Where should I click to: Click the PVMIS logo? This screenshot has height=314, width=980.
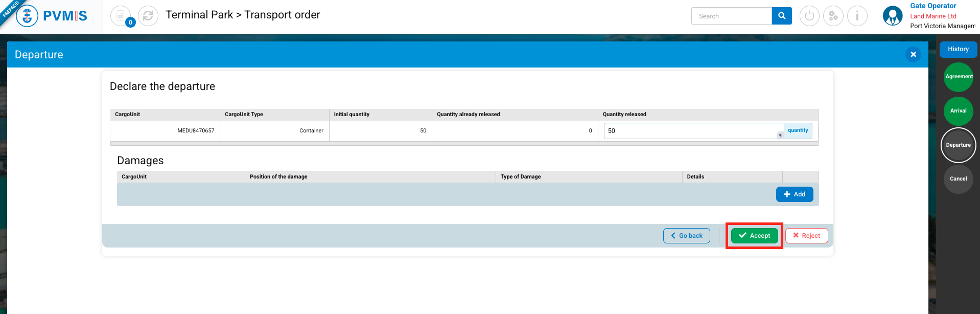click(x=52, y=16)
